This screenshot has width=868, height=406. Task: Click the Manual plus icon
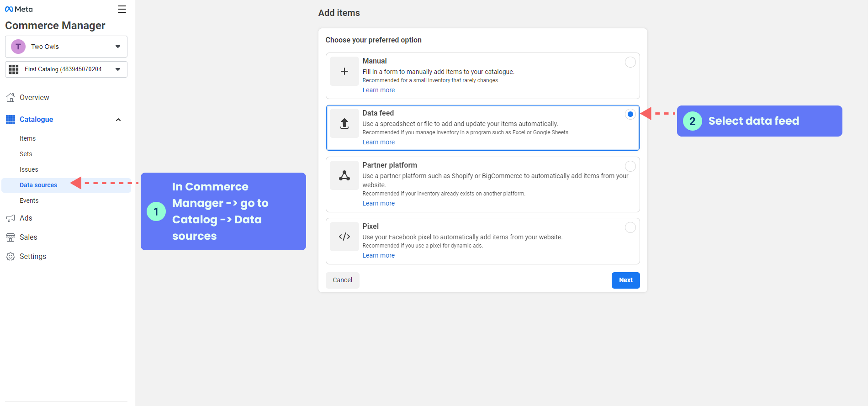[344, 71]
